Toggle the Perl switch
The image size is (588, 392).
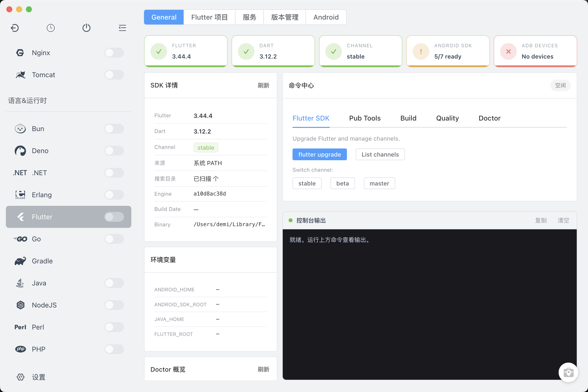[x=114, y=327]
